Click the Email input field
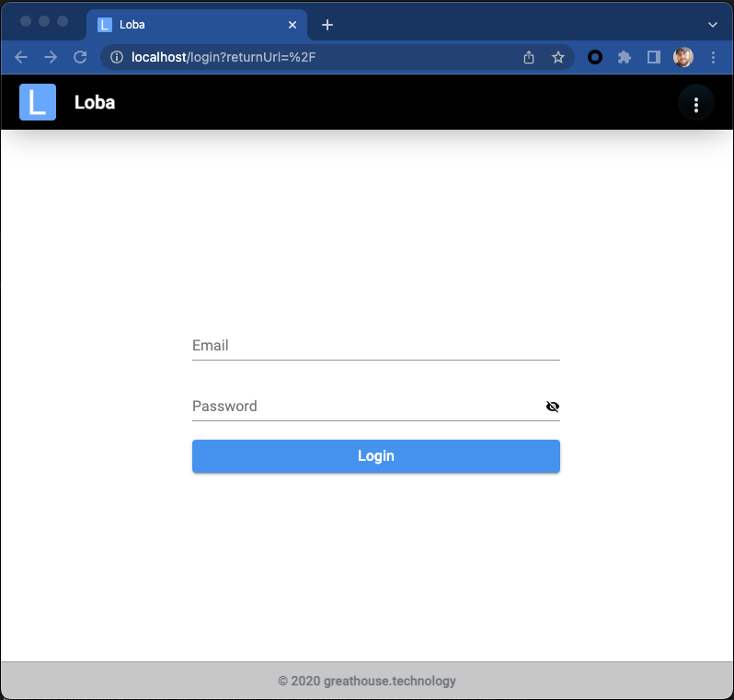The image size is (734, 700). [376, 346]
